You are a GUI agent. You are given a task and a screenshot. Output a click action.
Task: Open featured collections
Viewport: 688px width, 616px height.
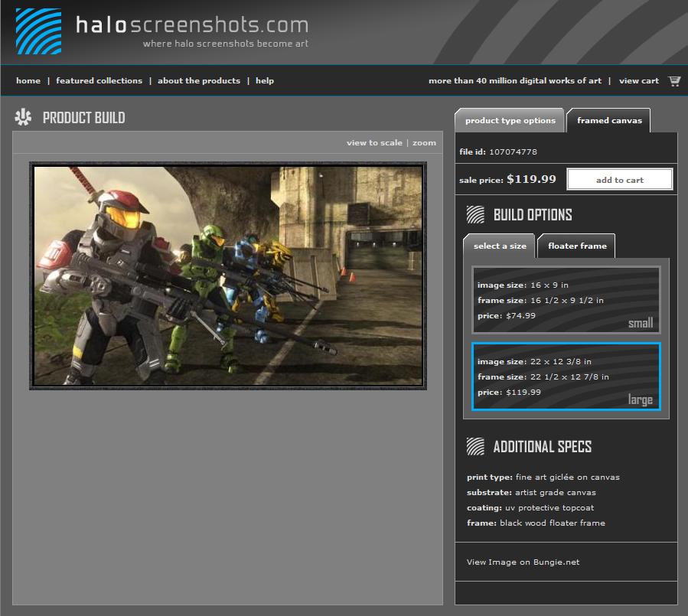pos(99,80)
